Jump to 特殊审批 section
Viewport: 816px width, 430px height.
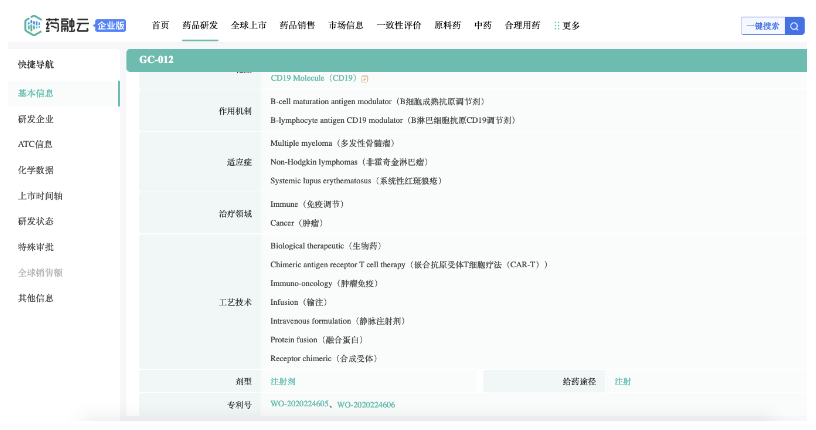[35, 247]
